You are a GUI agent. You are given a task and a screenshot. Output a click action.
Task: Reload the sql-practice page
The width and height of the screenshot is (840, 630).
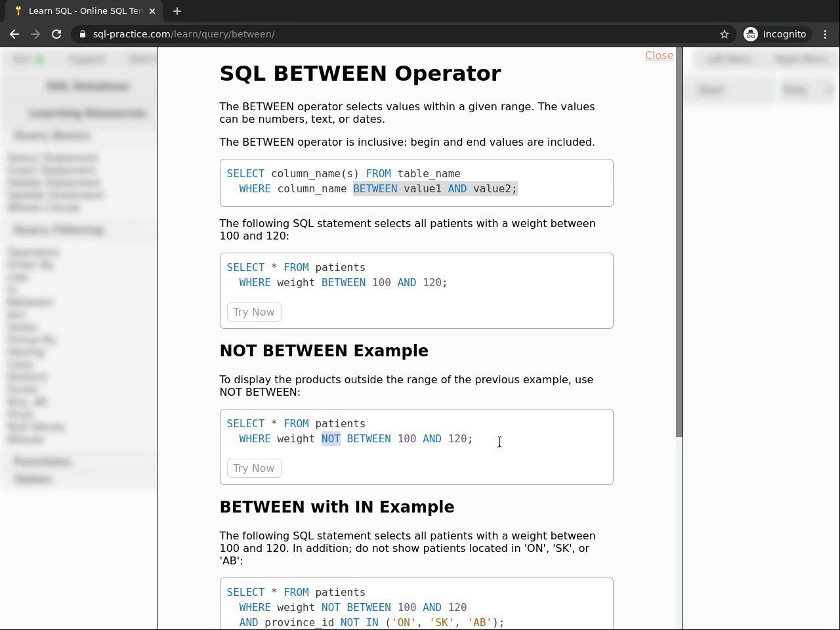point(56,34)
